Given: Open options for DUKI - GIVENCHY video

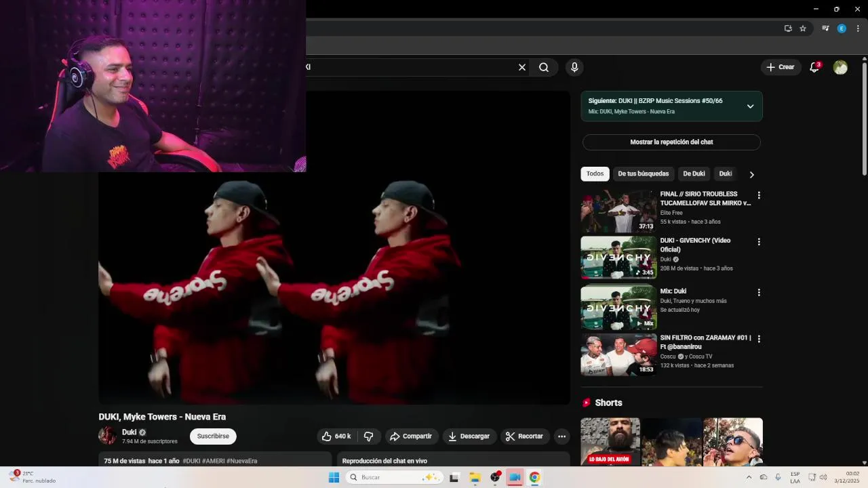Looking at the screenshot, I should [759, 242].
